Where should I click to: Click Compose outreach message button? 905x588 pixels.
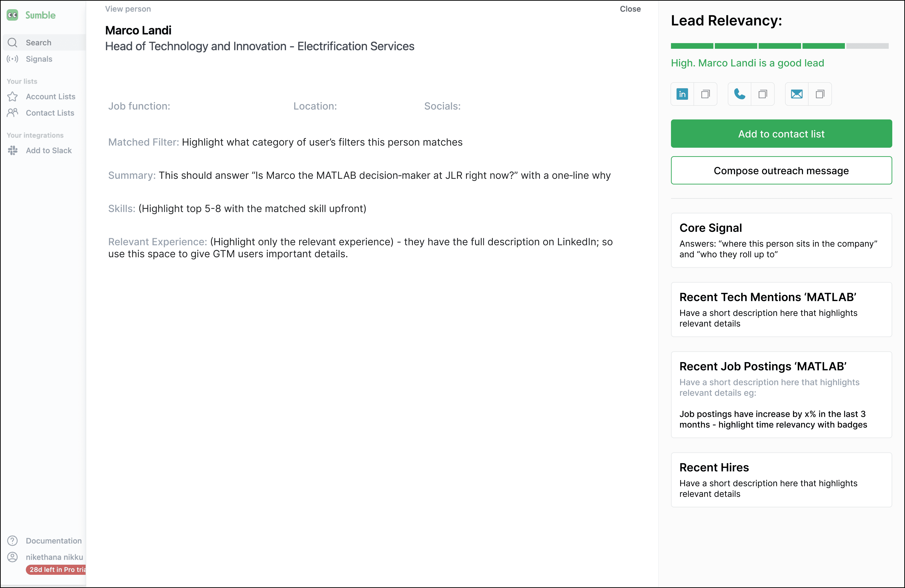tap(781, 171)
